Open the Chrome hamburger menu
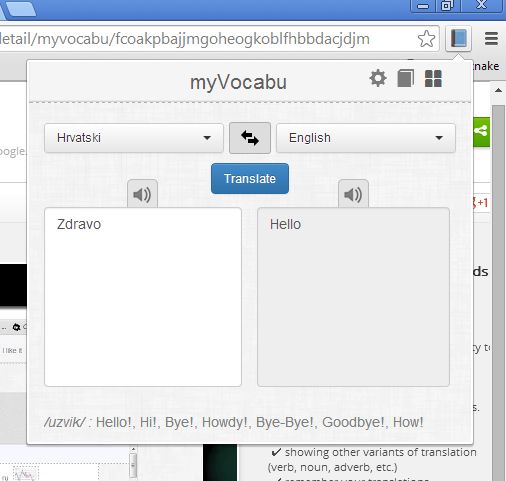Viewport: 506px width, 481px height. click(491, 39)
